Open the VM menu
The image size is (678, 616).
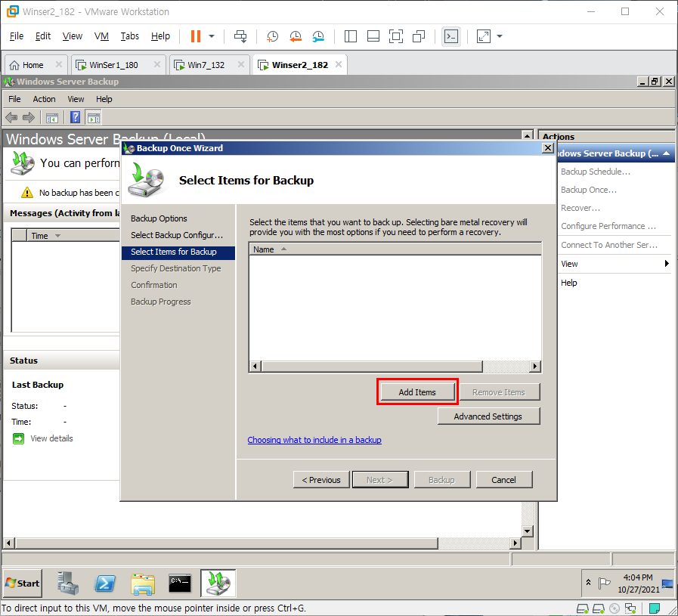[x=101, y=36]
